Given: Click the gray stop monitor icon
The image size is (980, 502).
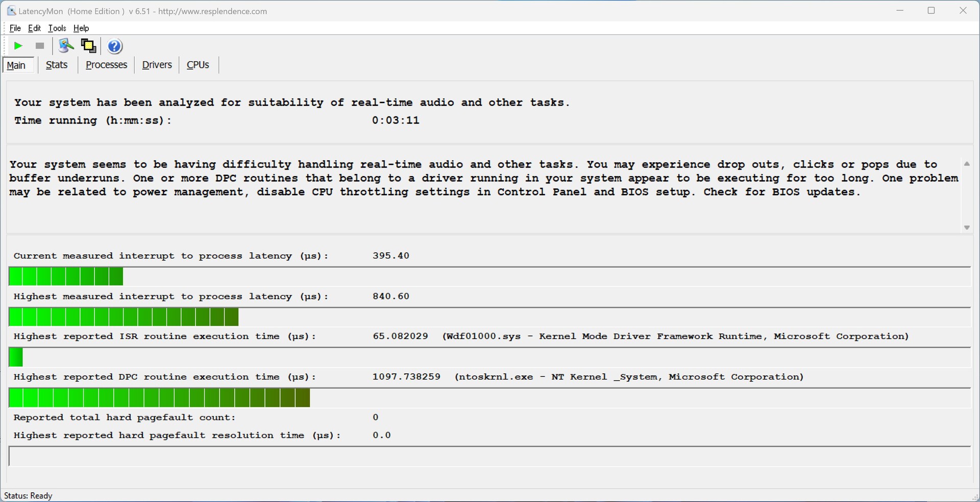Looking at the screenshot, I should click(40, 46).
